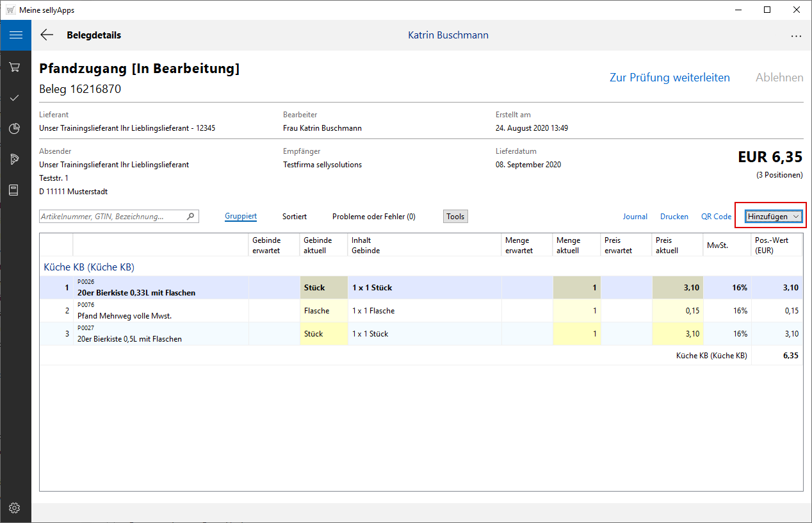Open the three-dots more options menu
This screenshot has width=812, height=523.
pyautogui.click(x=796, y=36)
